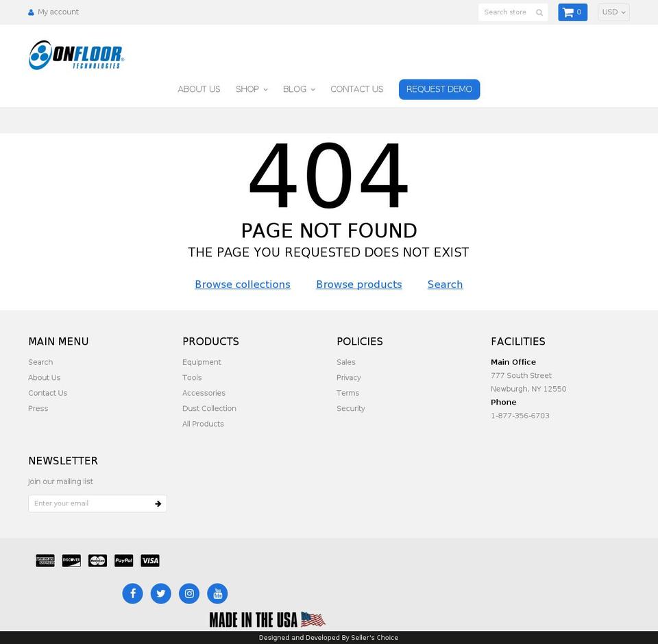Open Dust Collection under Products
Image resolution: width=658 pixels, height=644 pixels.
pos(209,409)
